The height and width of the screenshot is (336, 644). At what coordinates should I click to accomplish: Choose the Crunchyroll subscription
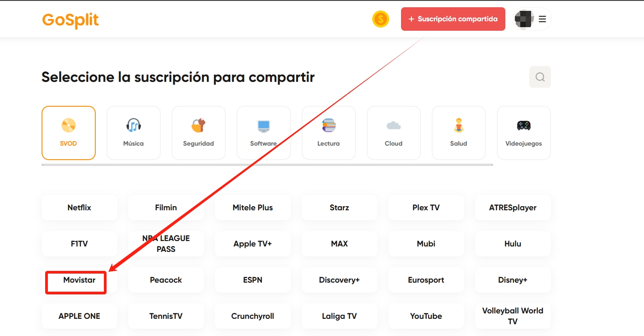tap(253, 316)
